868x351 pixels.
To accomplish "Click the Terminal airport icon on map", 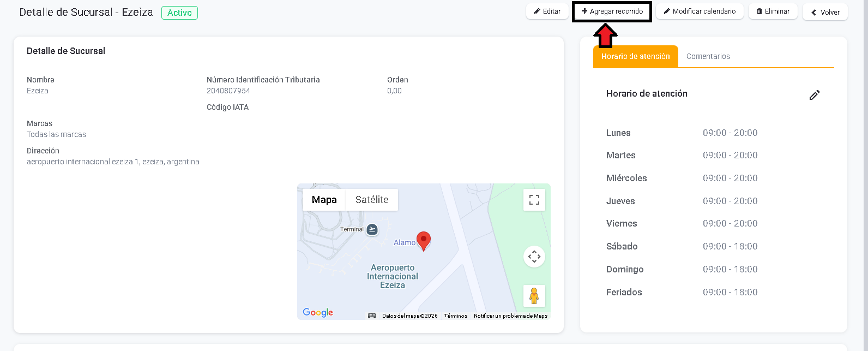I will tap(372, 229).
